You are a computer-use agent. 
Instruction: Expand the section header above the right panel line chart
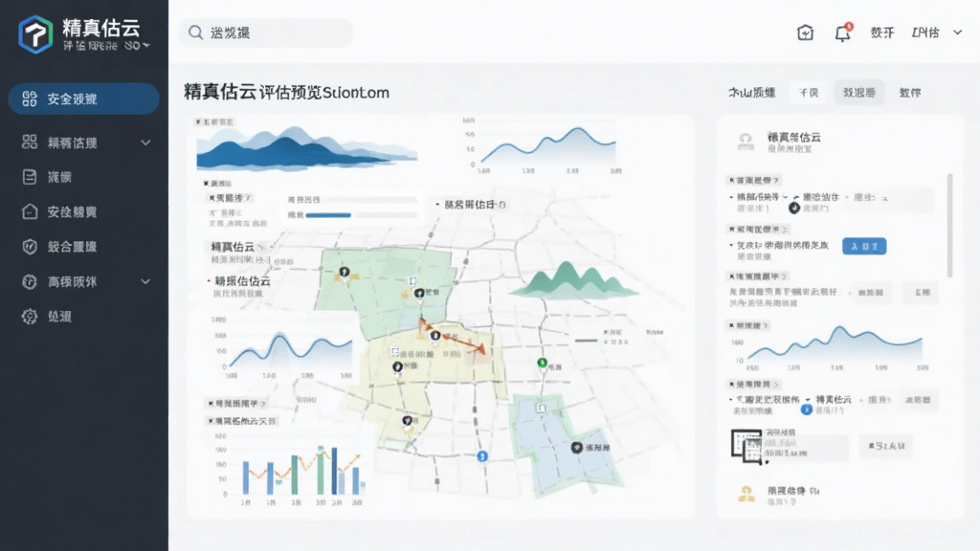(x=748, y=325)
